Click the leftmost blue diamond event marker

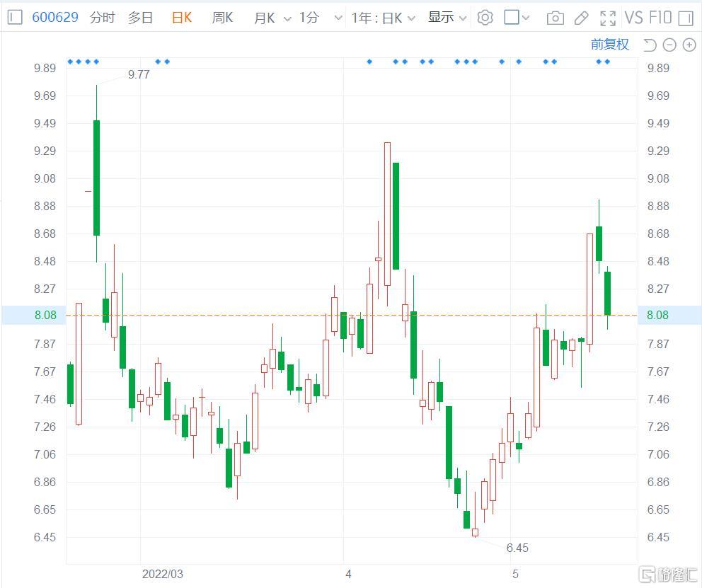pos(70,62)
